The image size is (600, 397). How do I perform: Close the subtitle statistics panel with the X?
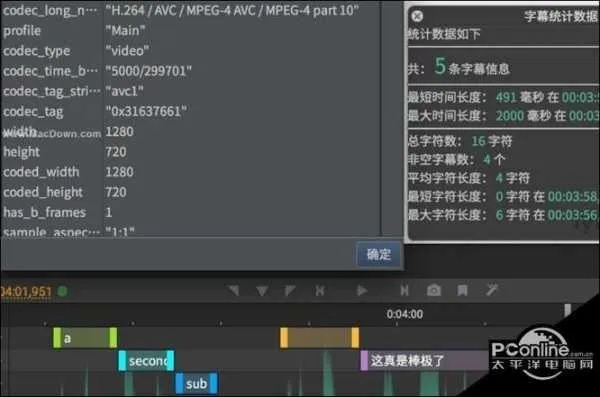point(417,16)
